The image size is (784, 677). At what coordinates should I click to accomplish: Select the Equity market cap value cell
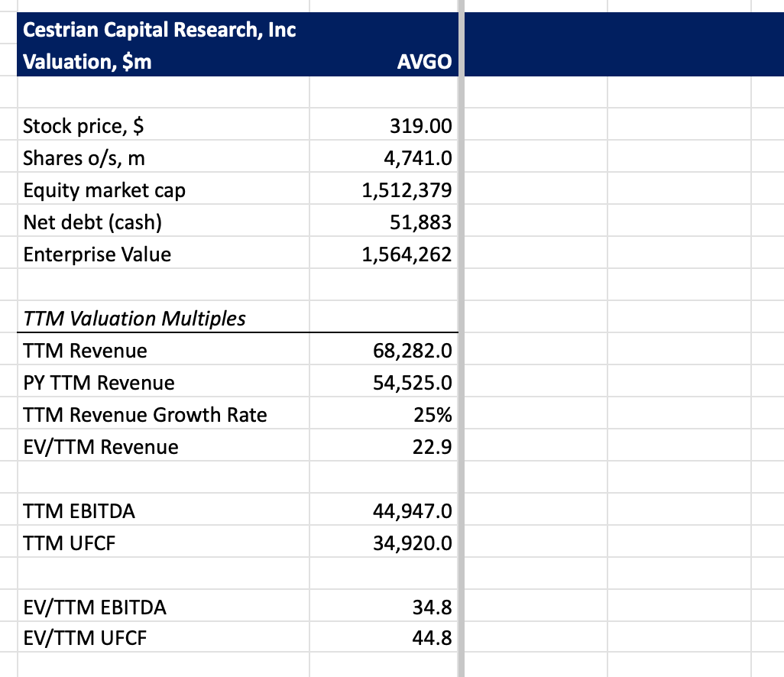pyautogui.click(x=384, y=189)
